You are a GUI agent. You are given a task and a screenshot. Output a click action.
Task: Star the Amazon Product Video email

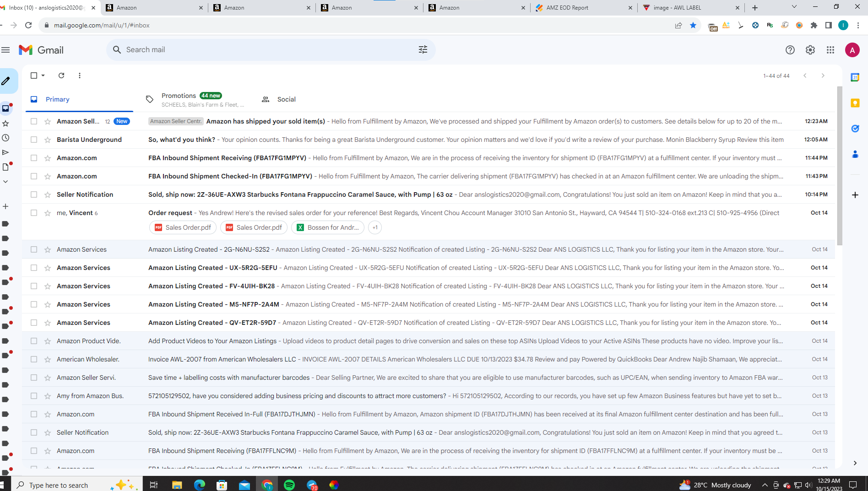tap(48, 341)
